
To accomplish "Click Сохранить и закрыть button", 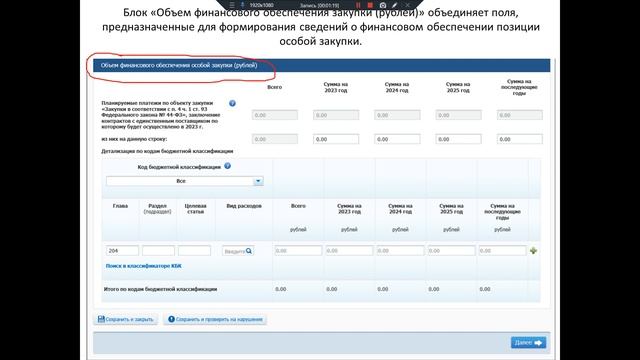I will click(126, 319).
